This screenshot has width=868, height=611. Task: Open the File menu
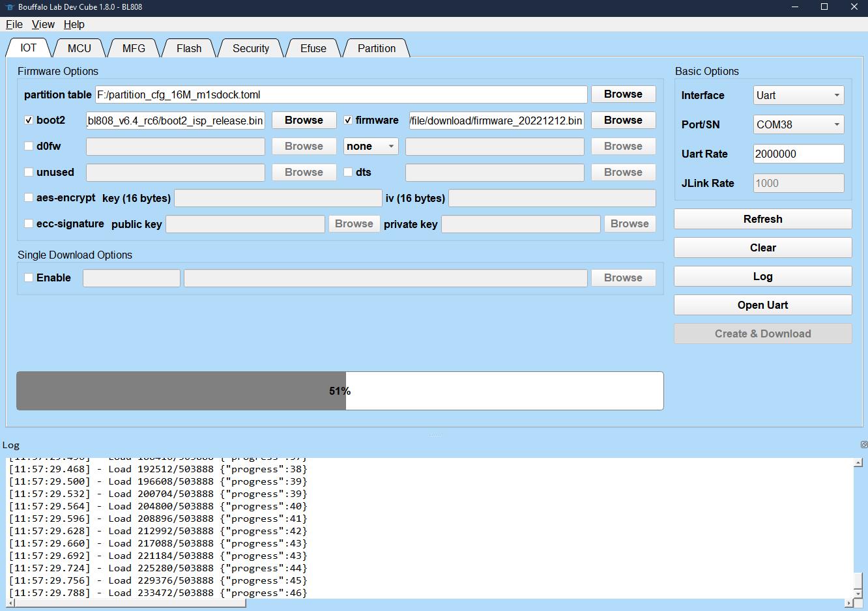pos(14,24)
